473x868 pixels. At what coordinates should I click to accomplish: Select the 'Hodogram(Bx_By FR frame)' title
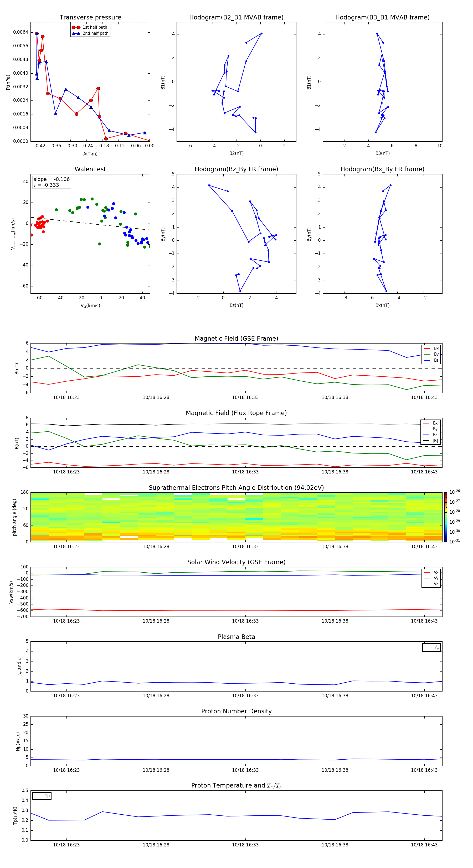point(382,169)
